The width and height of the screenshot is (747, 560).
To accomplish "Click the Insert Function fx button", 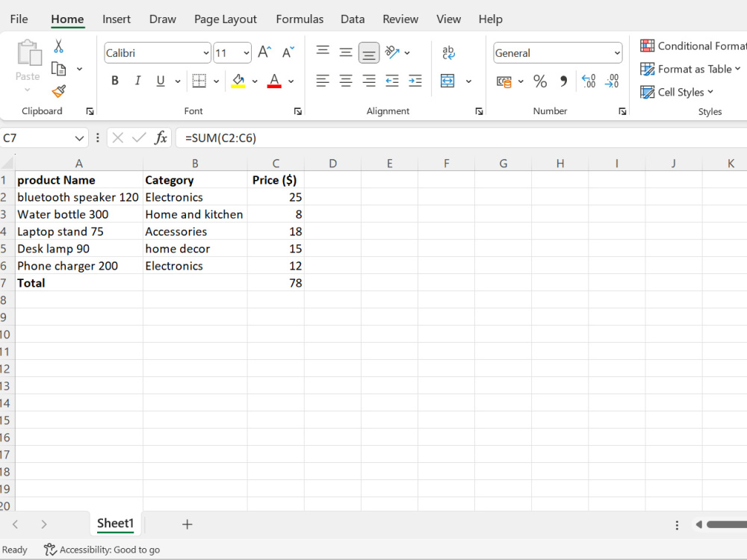I will pyautogui.click(x=161, y=138).
